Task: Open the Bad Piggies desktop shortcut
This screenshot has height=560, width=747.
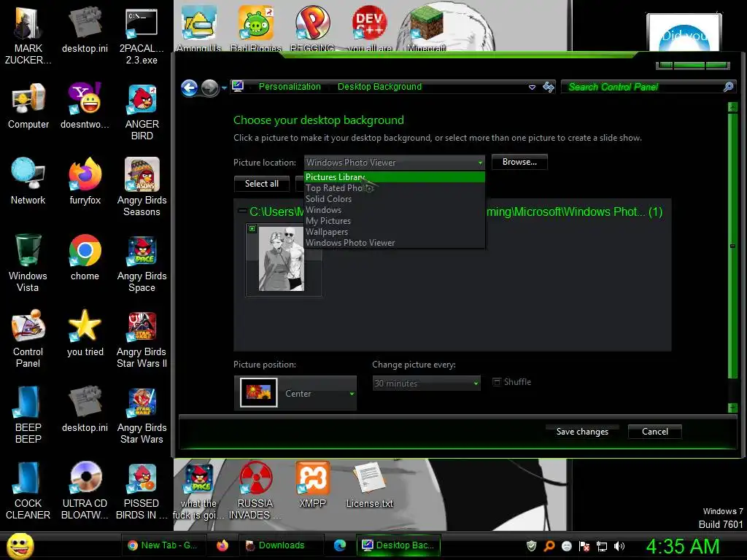Action: click(x=256, y=28)
